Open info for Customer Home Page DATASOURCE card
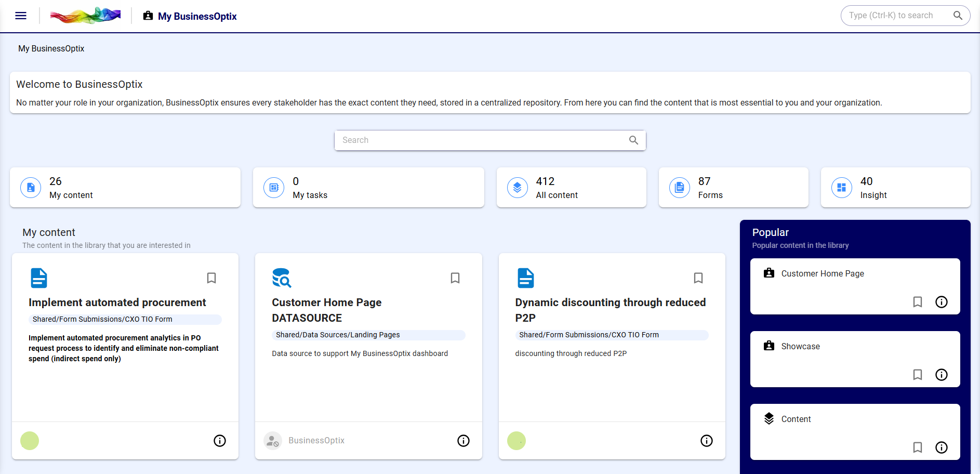This screenshot has width=980, height=474. [463, 441]
